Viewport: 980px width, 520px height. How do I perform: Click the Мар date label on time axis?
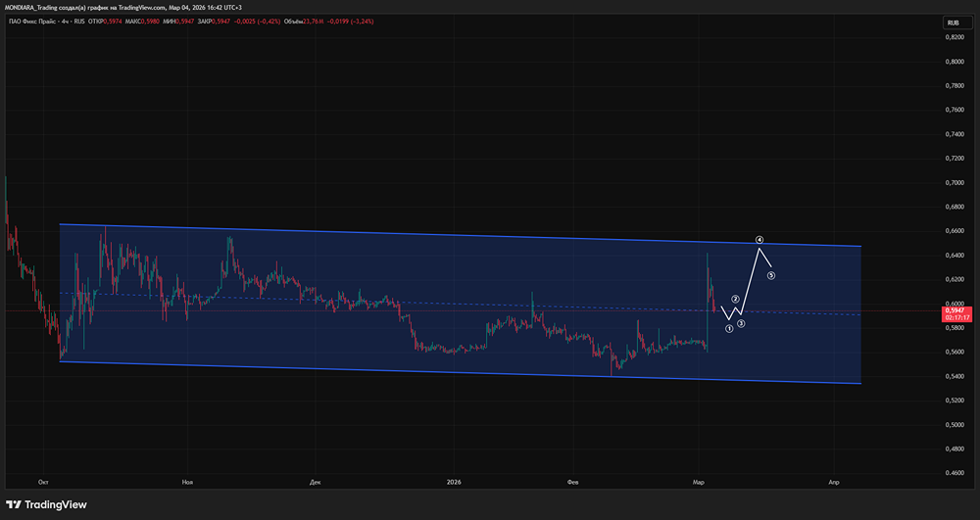point(698,482)
